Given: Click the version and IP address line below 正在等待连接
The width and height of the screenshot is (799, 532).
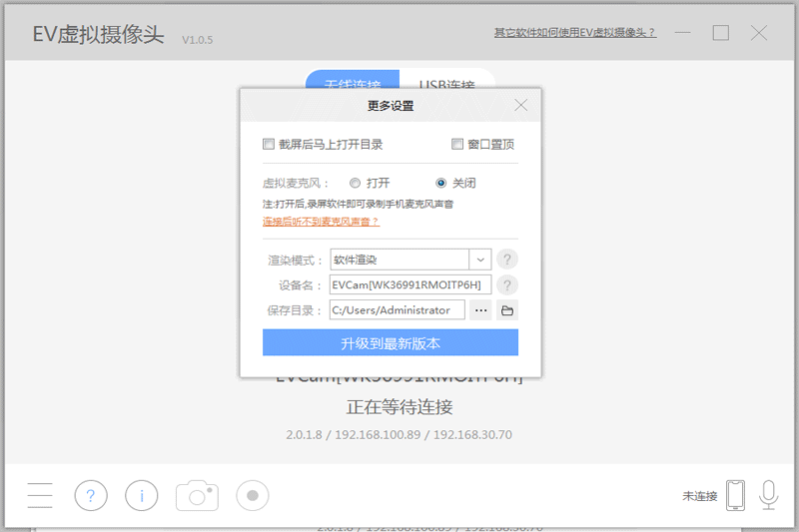Looking at the screenshot, I should coord(399,435).
